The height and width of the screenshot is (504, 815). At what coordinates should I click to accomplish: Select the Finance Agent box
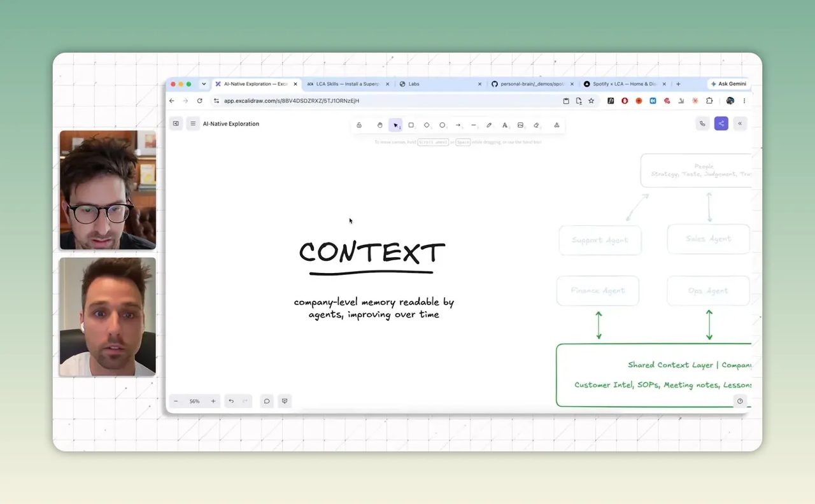597,291
